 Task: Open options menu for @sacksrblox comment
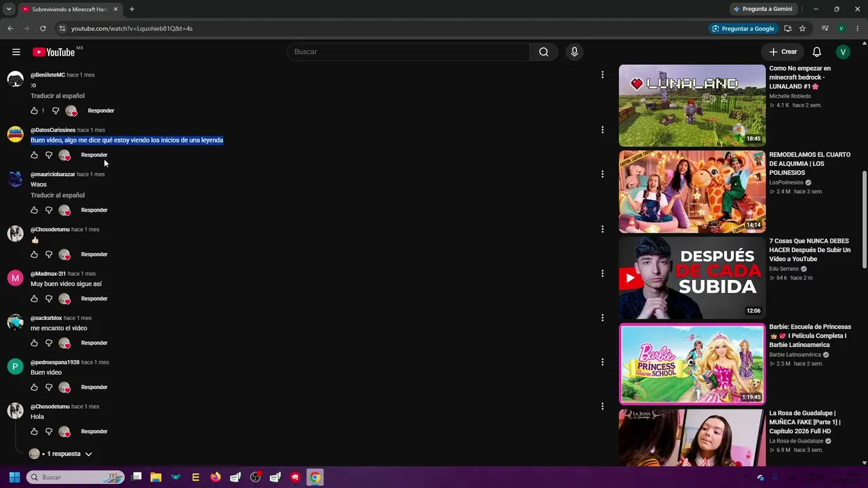point(602,318)
